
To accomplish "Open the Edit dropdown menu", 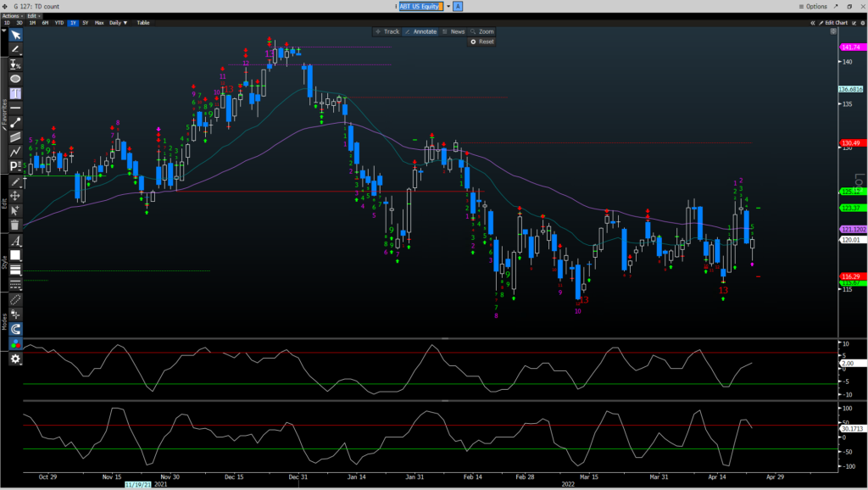I will coord(34,16).
